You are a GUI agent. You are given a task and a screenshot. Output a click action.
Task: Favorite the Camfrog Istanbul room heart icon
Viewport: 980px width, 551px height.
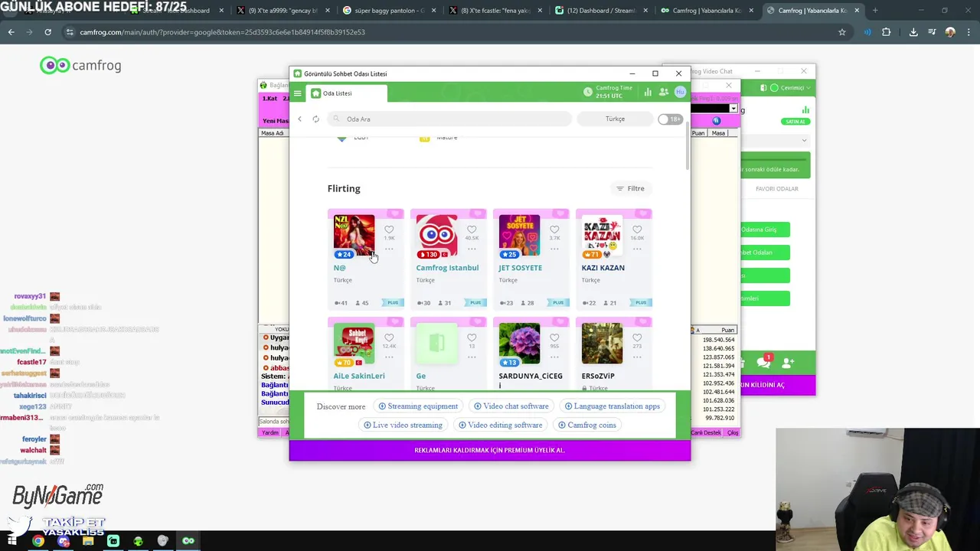click(472, 230)
